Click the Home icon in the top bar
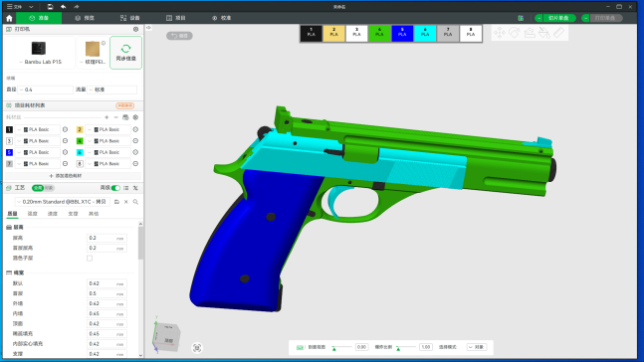 (x=9, y=18)
